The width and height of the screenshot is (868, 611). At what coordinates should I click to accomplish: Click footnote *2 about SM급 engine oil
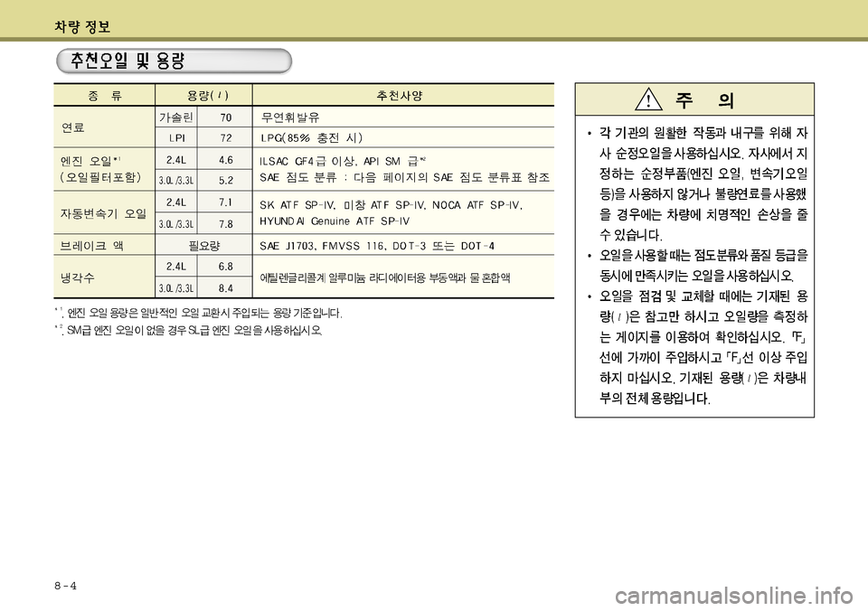pyautogui.click(x=188, y=331)
